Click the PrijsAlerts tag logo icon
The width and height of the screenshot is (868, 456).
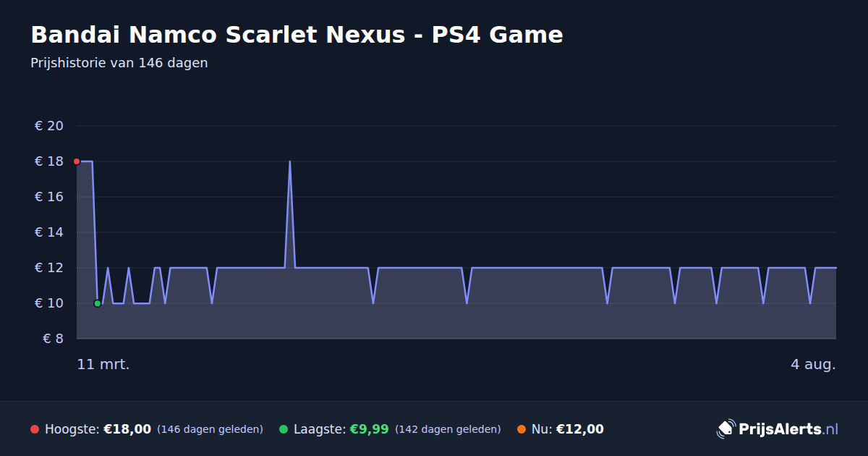pos(726,429)
